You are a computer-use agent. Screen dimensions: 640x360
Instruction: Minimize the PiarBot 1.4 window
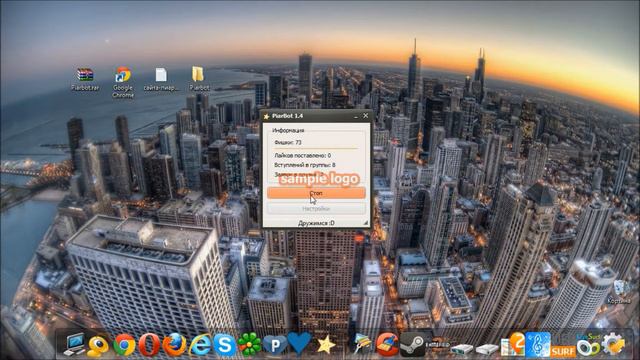356,116
